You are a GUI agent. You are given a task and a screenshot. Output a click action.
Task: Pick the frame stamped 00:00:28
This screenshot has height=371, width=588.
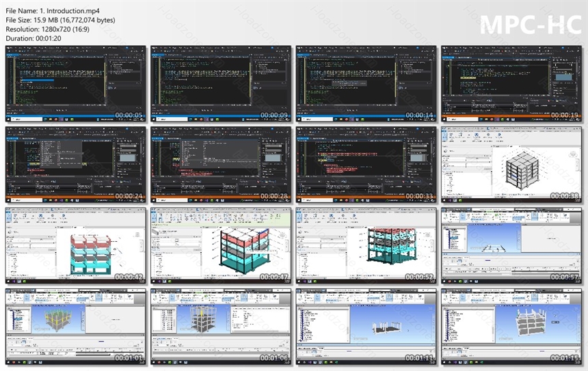[221, 165]
